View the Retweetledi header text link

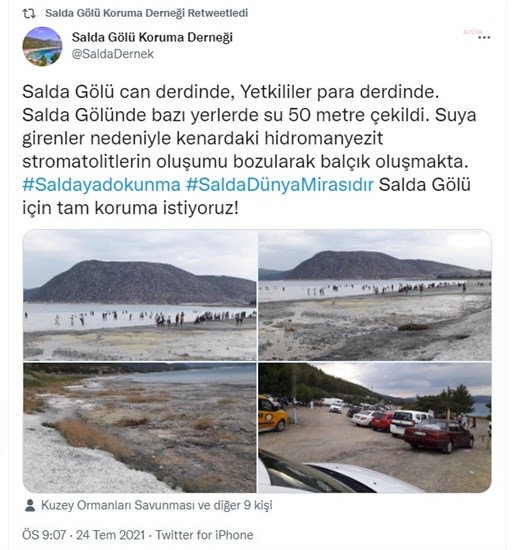point(147,13)
